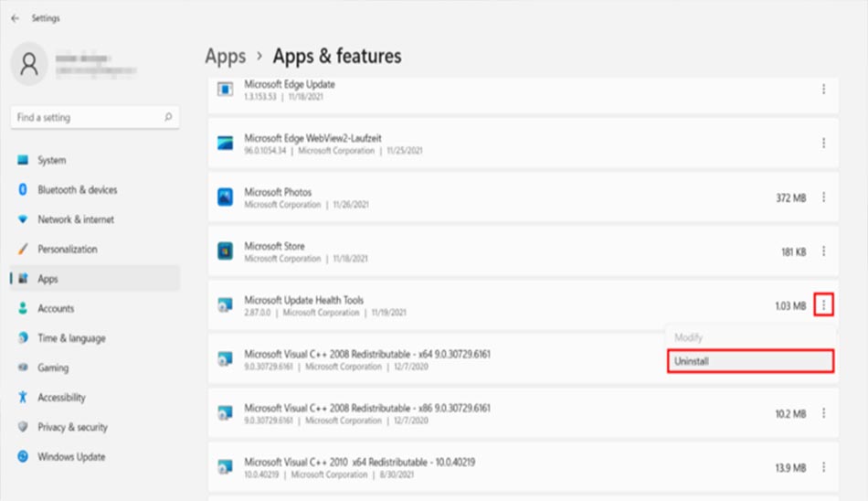Select Microsoft Edge WebView2-Laufzeit entry
868x501 pixels.
[524, 144]
